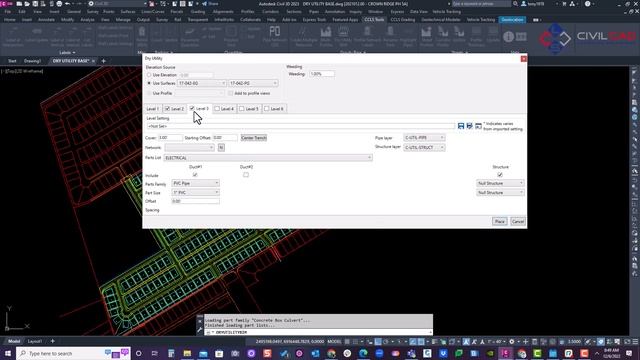Open File Explorer from the taskbar
The image size is (640, 360).
tap(187, 353)
